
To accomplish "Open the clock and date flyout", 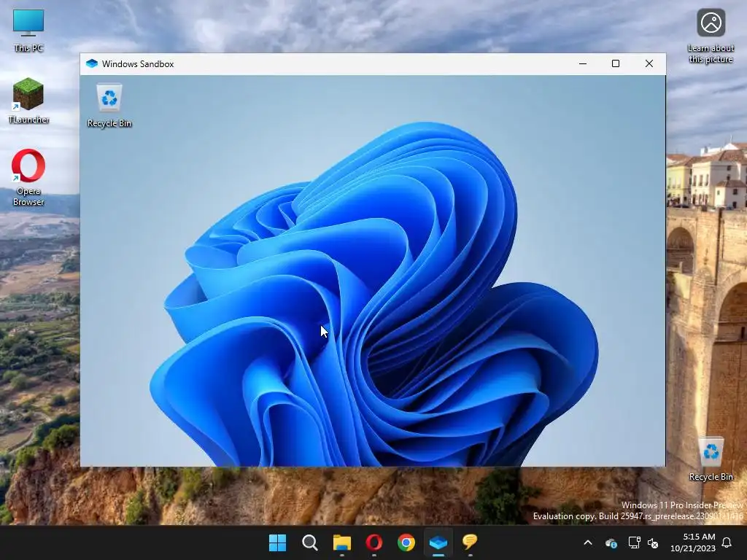I will point(693,542).
